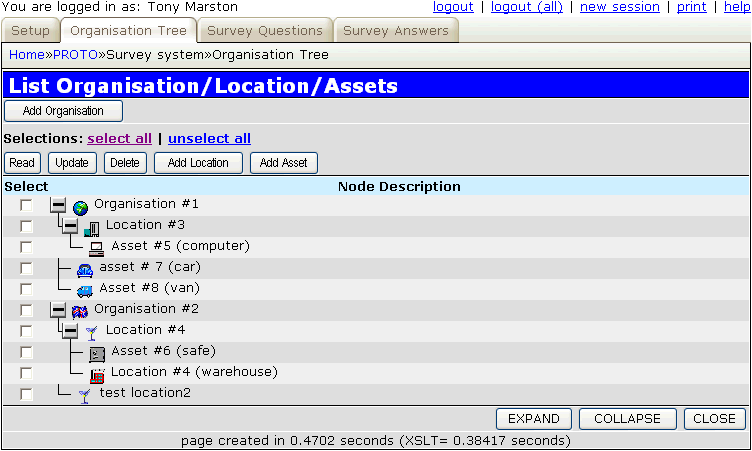This screenshot has width=752, height=451.
Task: Switch to the Survey Questions tab
Action: coord(265,31)
